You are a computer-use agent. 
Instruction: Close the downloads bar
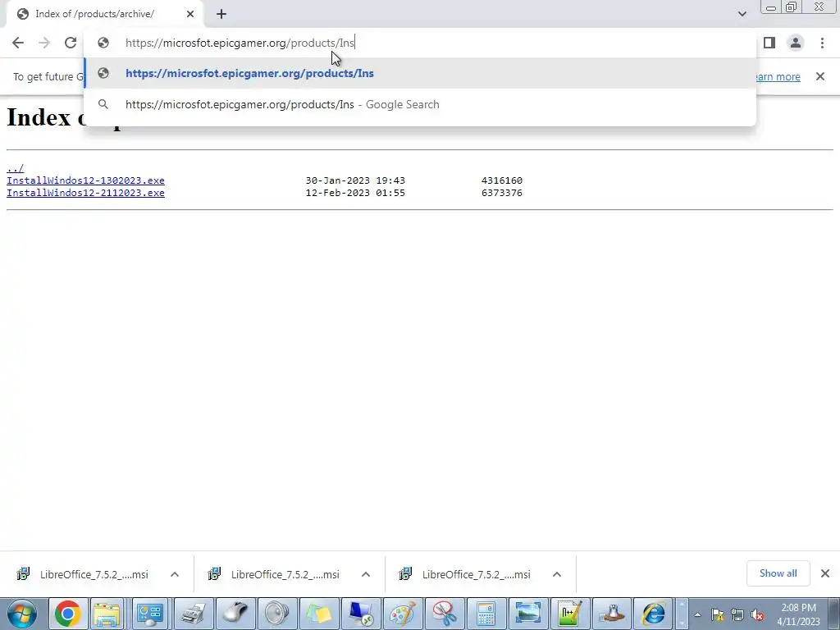tap(825, 573)
